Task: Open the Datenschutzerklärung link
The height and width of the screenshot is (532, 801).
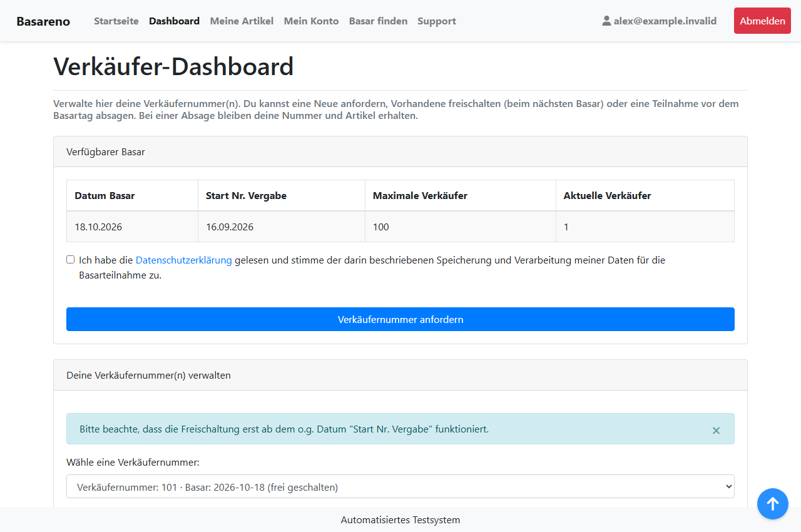Action: 184,260
